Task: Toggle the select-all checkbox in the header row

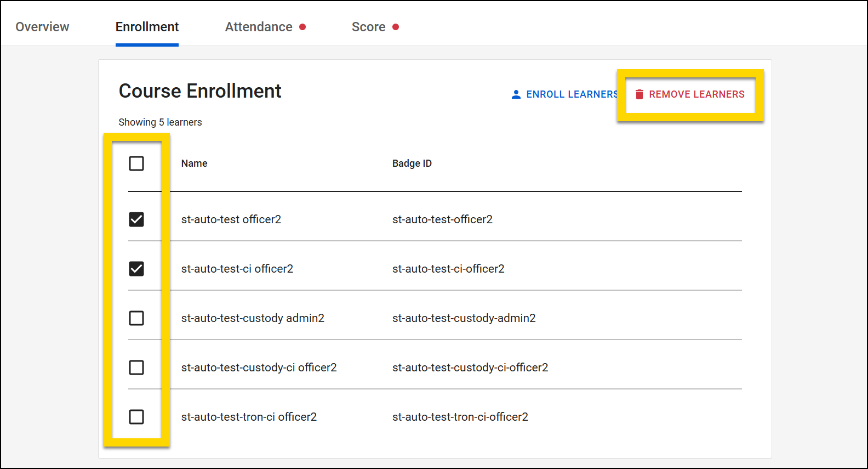Action: [x=136, y=163]
